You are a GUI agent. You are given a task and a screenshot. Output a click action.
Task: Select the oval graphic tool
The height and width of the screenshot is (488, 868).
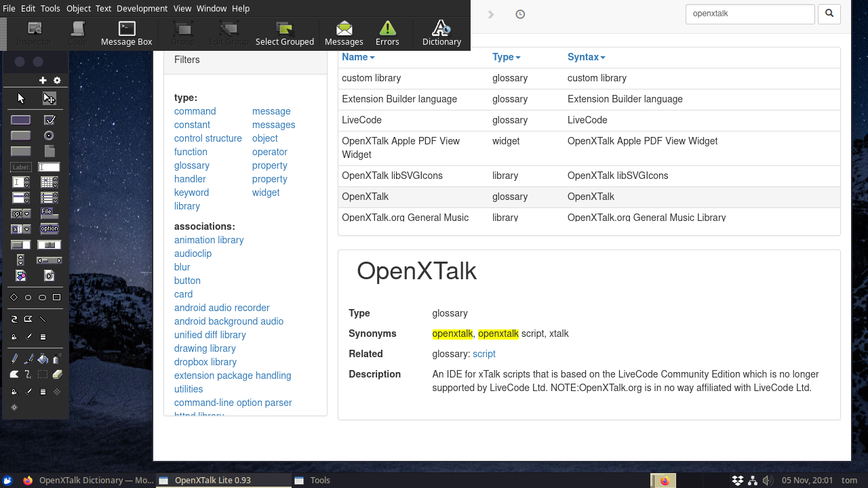[43, 298]
